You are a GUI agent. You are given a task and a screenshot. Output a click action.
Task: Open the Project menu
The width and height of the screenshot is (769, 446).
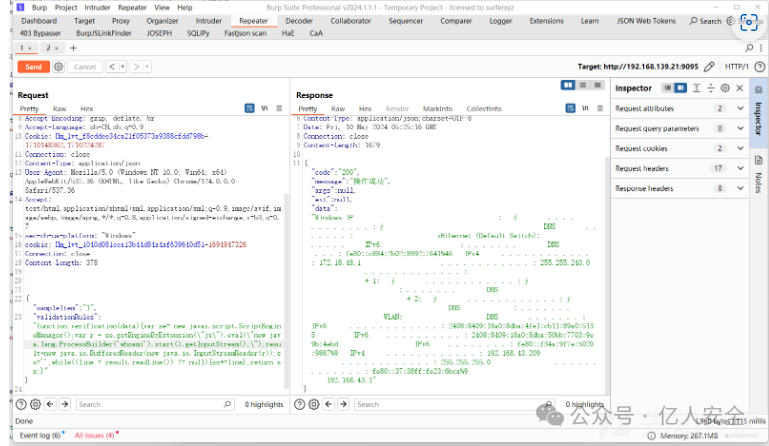66,7
